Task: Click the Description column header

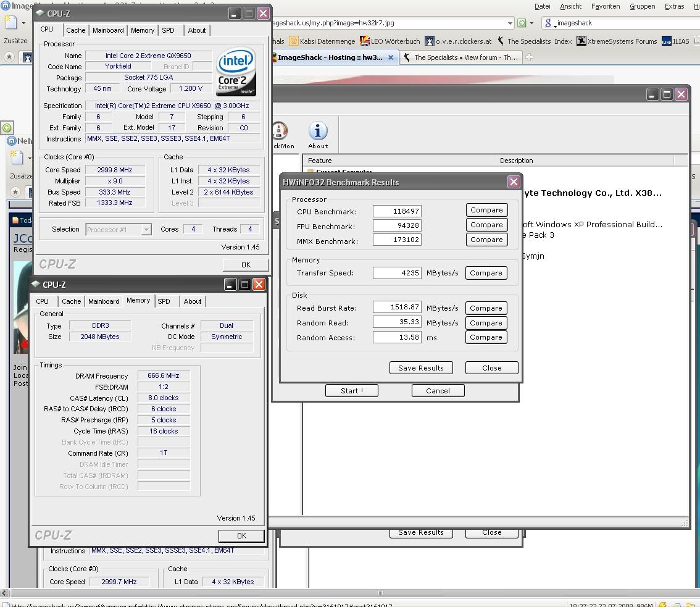Action: 584,161
